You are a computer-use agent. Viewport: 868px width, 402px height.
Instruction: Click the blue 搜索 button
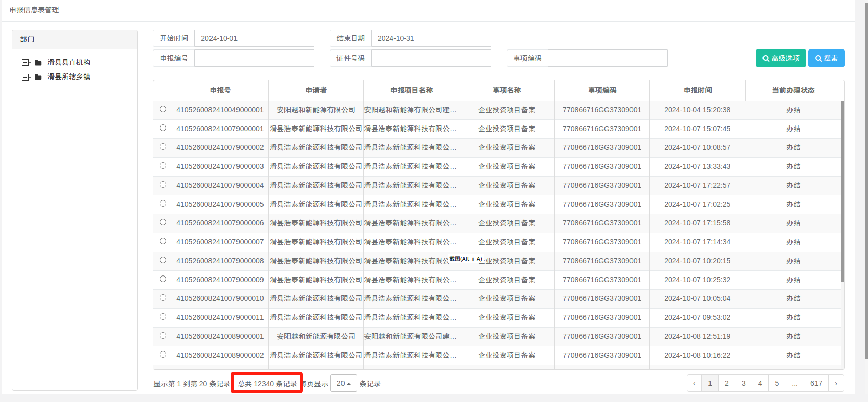[826, 58]
